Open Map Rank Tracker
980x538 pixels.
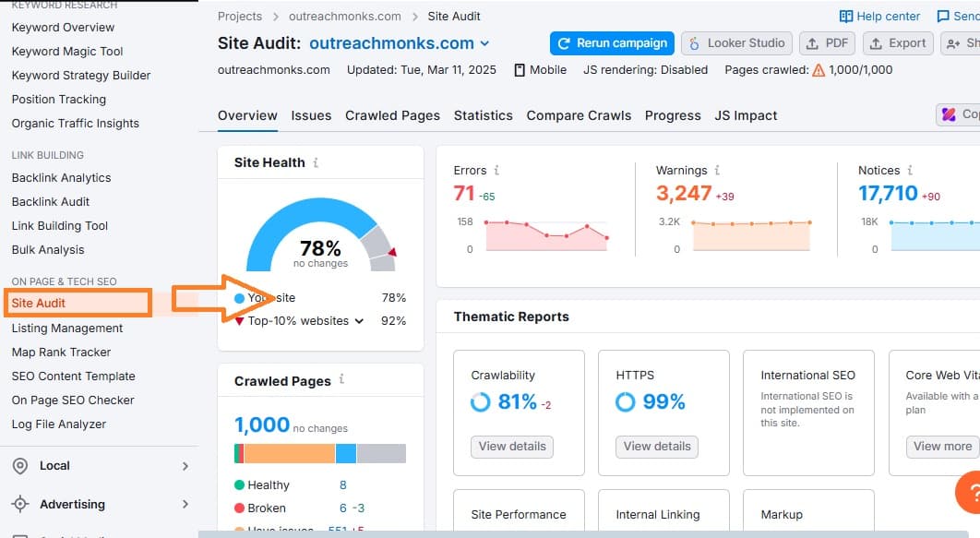[x=61, y=353]
